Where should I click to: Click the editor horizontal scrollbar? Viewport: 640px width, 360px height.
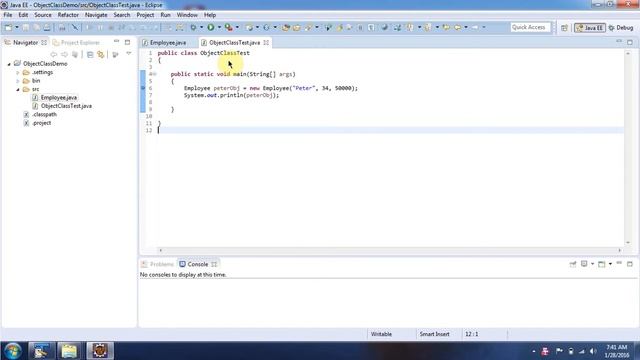390,250
